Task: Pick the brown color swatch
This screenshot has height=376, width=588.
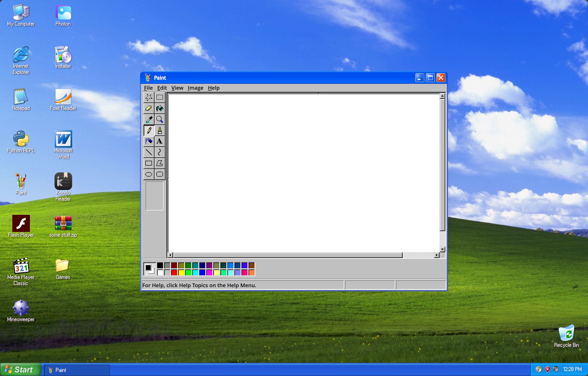Action: tap(252, 265)
